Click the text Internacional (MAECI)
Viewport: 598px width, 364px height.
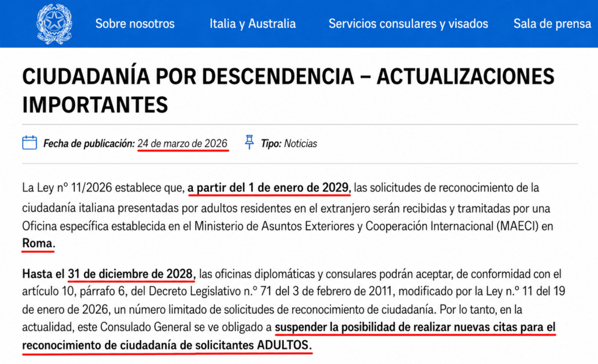tap(484, 226)
